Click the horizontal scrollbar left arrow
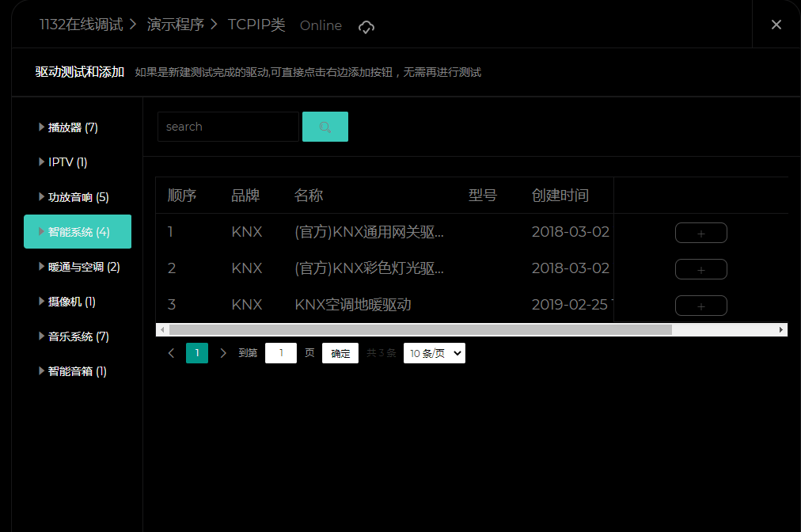This screenshot has width=801, height=532. [162, 329]
